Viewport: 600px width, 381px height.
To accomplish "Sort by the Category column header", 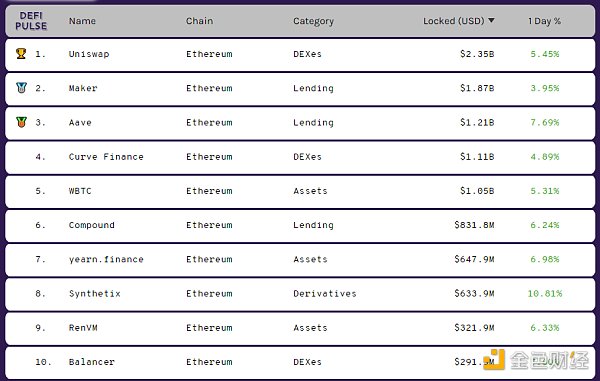I will (313, 21).
